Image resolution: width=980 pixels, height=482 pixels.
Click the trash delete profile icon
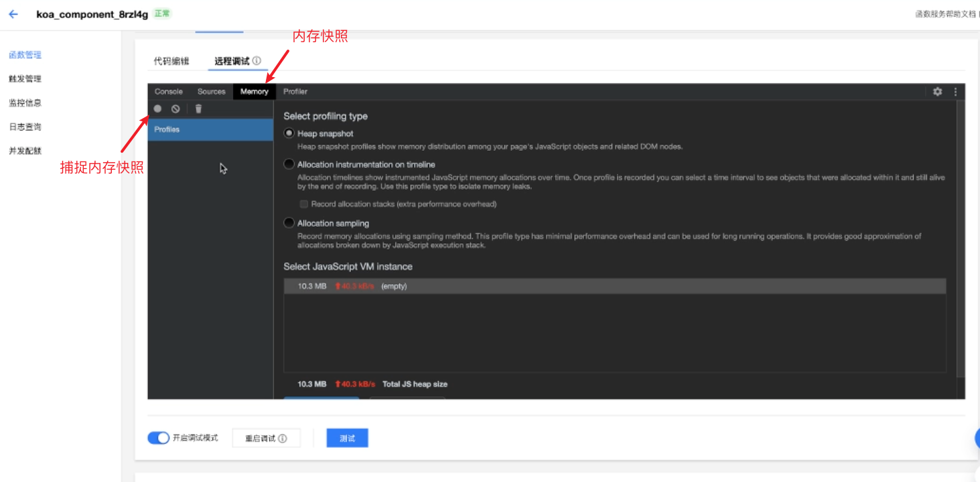[x=198, y=109]
